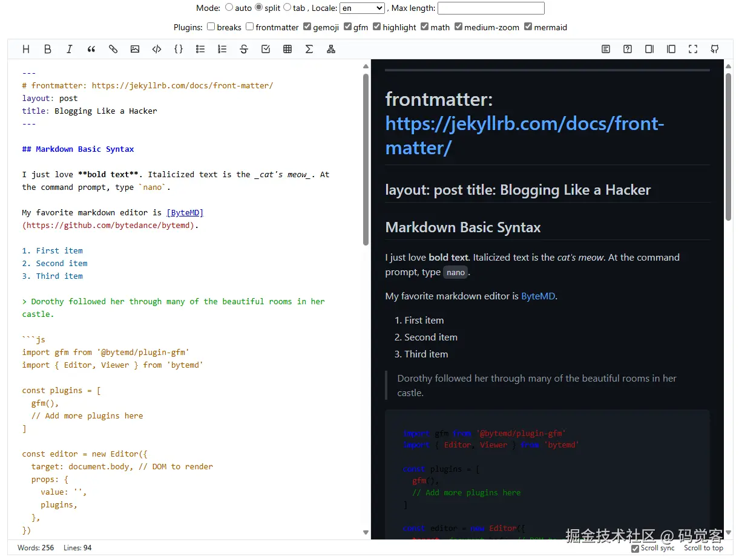Viewport: 739px width, 560px height.
Task: Open the Locale dropdown
Action: 363,8
